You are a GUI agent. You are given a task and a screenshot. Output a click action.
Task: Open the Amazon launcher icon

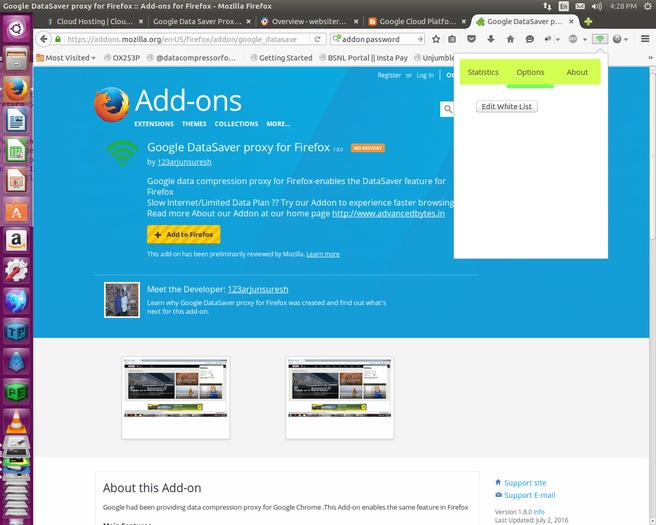click(17, 241)
